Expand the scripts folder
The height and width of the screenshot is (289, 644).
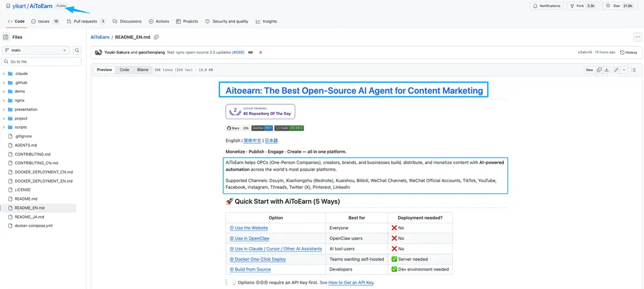(x=4, y=127)
